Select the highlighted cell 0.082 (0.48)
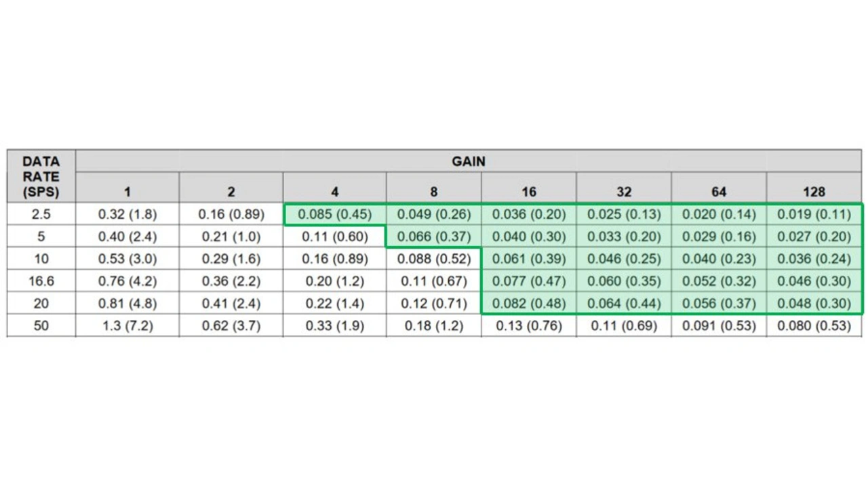868x488 pixels. tap(529, 303)
